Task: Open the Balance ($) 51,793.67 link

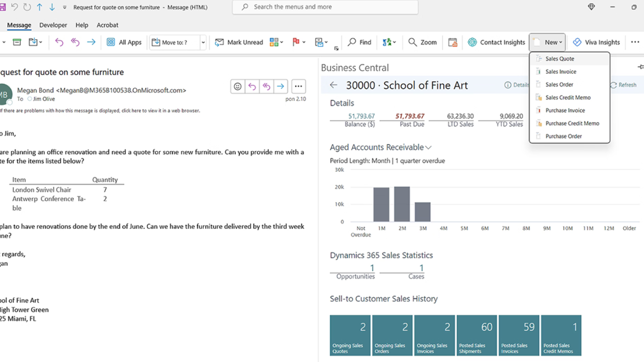Action: point(361,116)
